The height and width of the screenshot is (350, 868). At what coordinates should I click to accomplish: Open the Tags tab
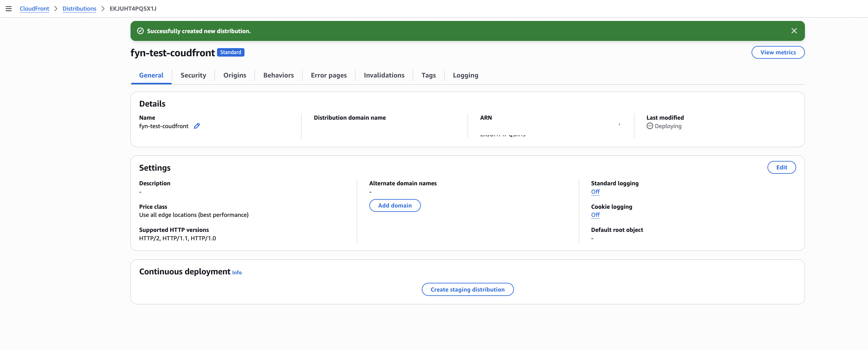click(x=428, y=75)
